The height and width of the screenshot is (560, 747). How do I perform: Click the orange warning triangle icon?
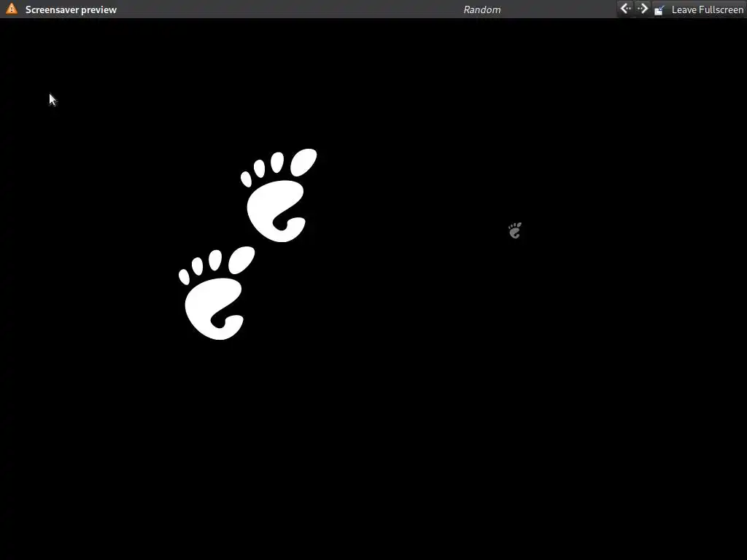click(12, 9)
